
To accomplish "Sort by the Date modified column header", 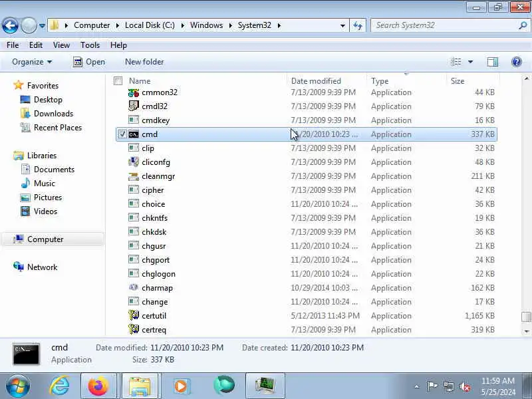I will (x=316, y=80).
